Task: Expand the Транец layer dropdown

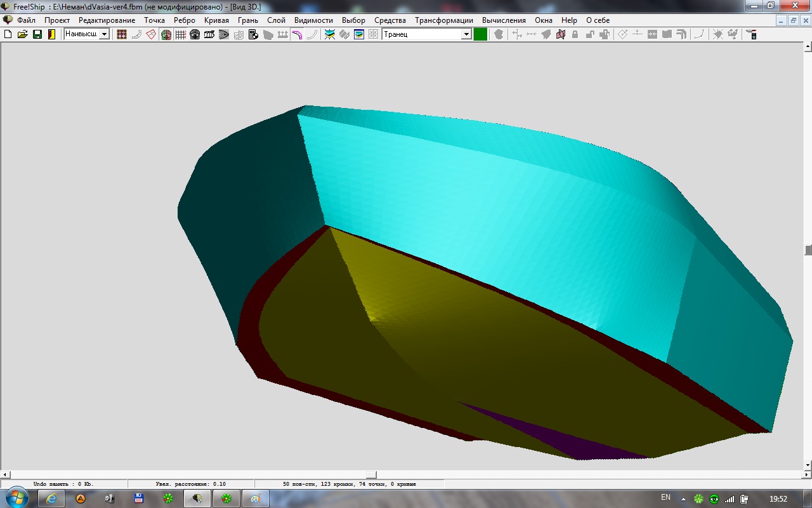Action: [466, 34]
